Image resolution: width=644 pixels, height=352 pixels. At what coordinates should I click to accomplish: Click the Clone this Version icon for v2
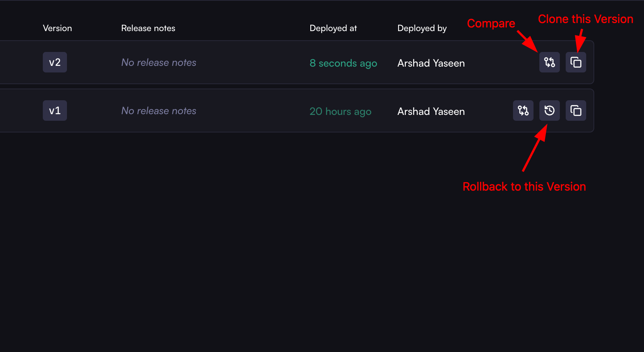coord(576,62)
